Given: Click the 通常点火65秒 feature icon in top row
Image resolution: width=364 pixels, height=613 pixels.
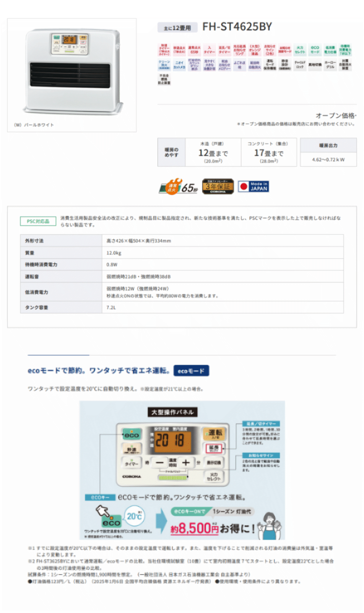Looking at the screenshot, I should [x=194, y=50].
